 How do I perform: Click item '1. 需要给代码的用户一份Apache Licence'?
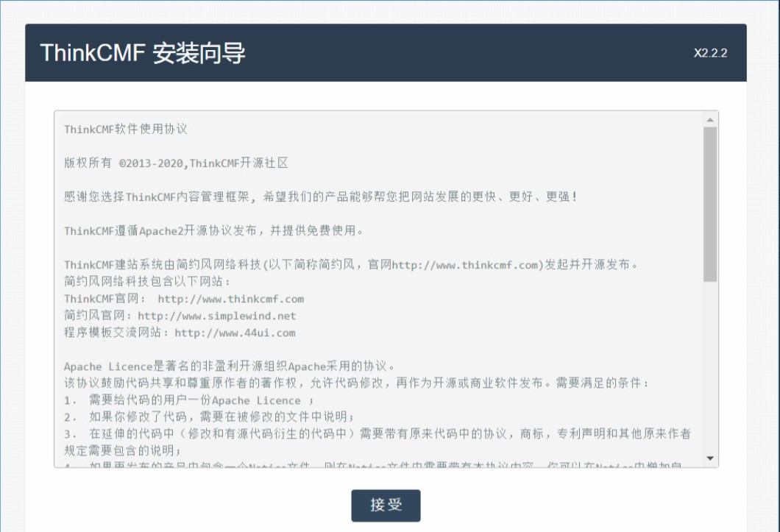pos(189,400)
